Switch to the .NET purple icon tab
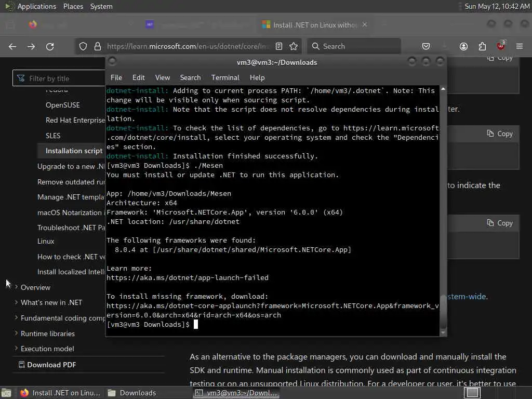The height and width of the screenshot is (399, 532). 150,25
